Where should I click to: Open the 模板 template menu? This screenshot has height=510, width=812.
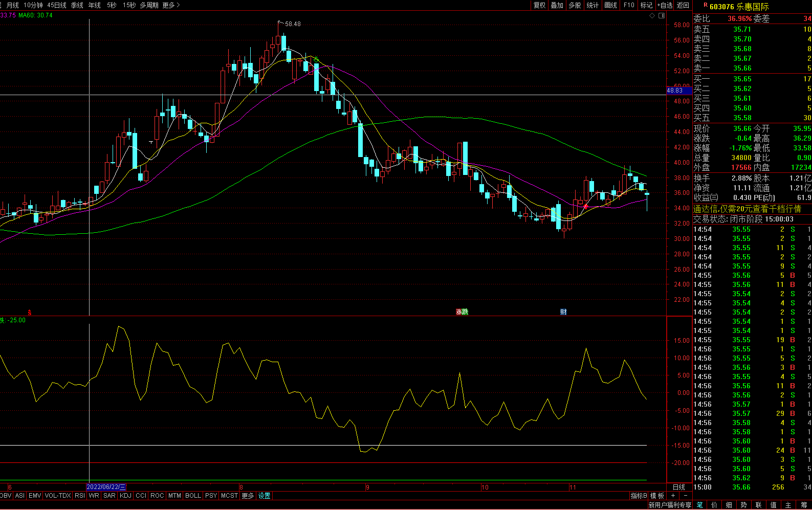pos(657,496)
